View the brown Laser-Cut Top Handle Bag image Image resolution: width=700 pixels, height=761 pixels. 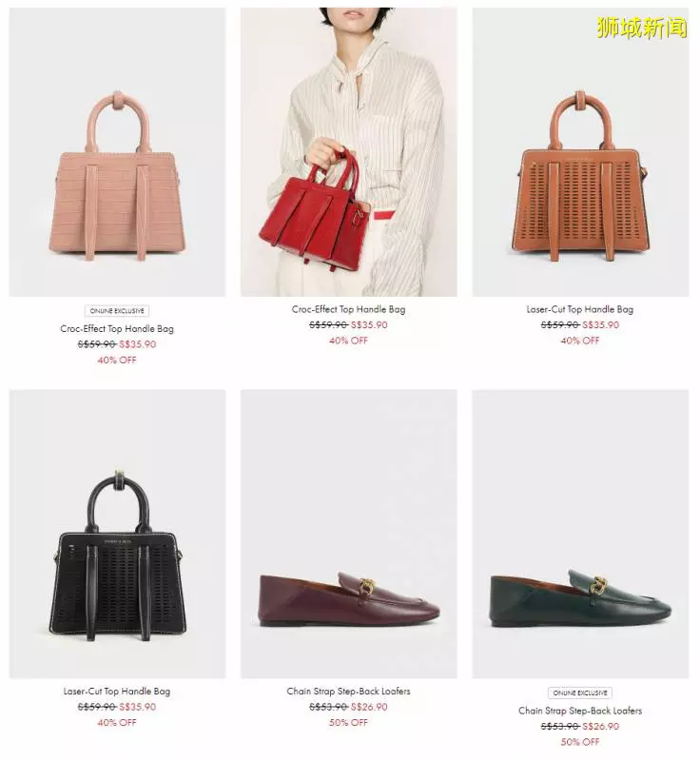(x=581, y=152)
